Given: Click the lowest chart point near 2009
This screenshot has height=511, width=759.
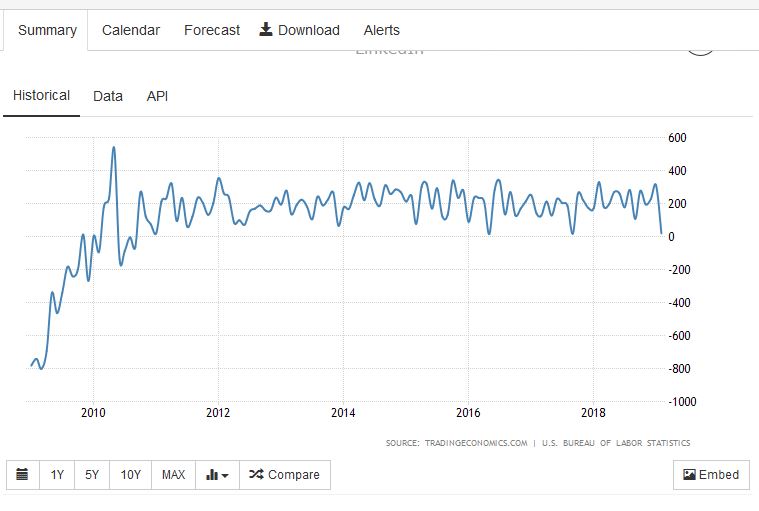Looking at the screenshot, I should [41, 368].
